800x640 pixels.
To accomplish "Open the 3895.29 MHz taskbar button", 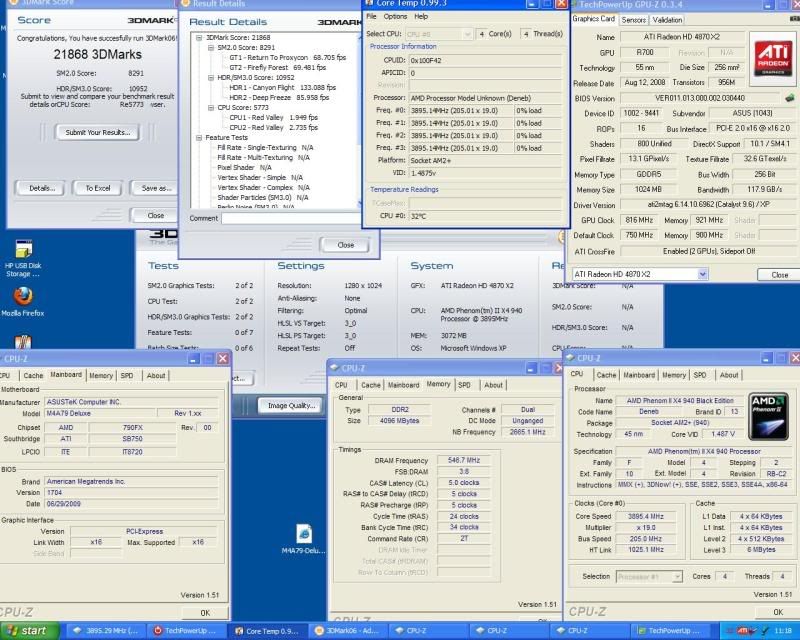I will pyautogui.click(x=107, y=631).
